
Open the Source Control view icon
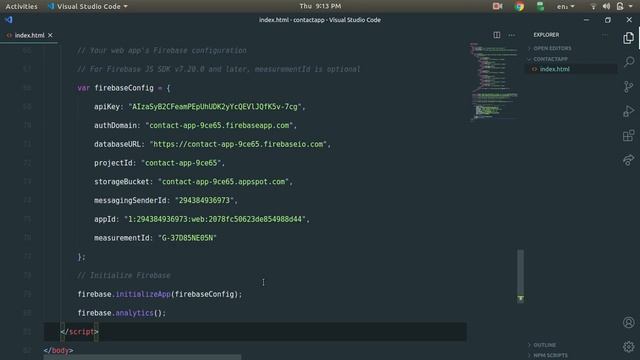[x=629, y=87]
